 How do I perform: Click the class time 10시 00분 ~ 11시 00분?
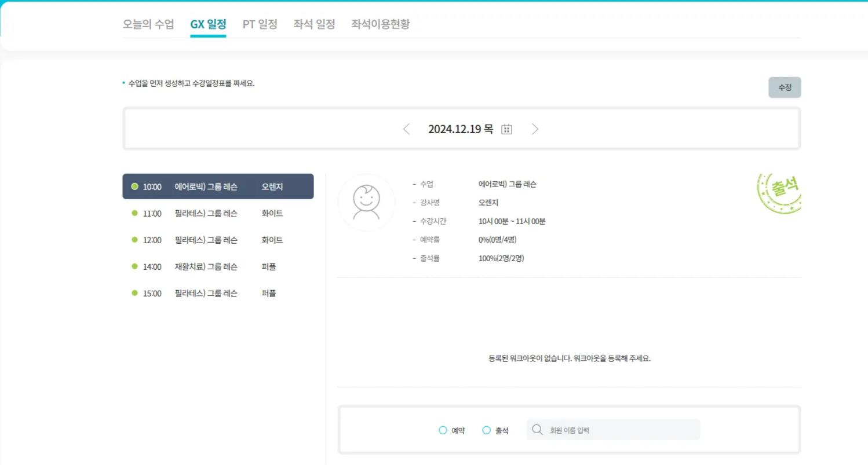coord(512,221)
